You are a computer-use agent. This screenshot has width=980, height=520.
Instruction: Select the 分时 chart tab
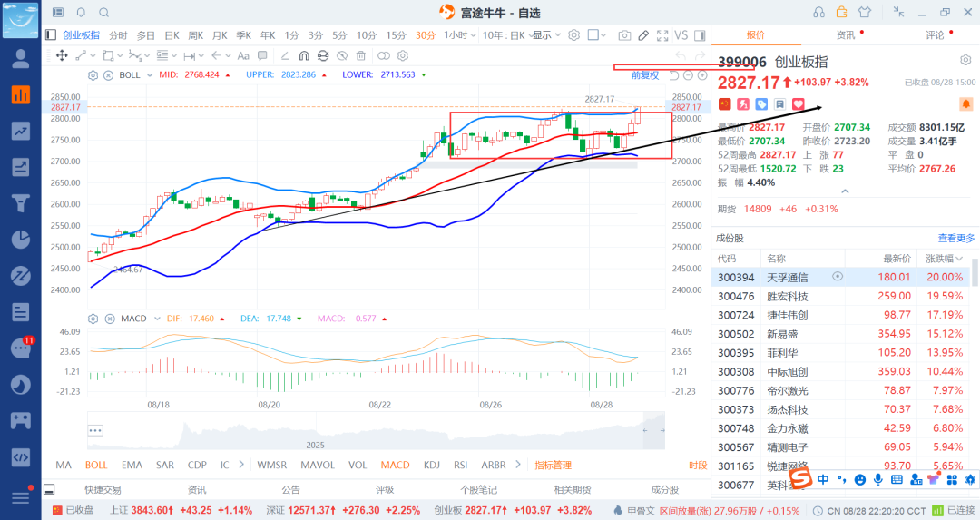(x=117, y=35)
